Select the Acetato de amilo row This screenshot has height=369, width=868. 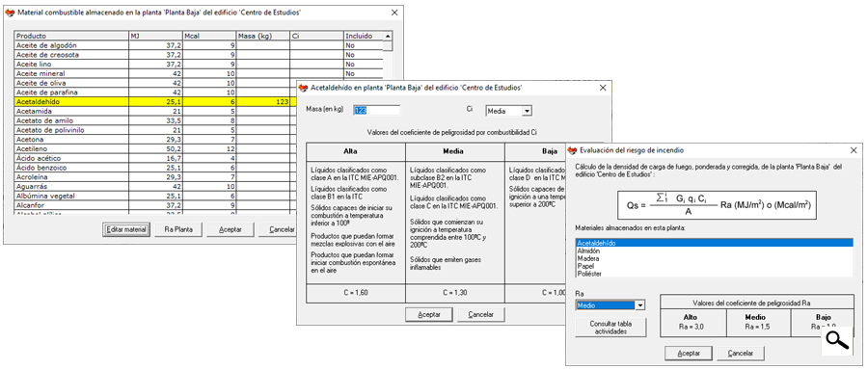click(x=155, y=120)
